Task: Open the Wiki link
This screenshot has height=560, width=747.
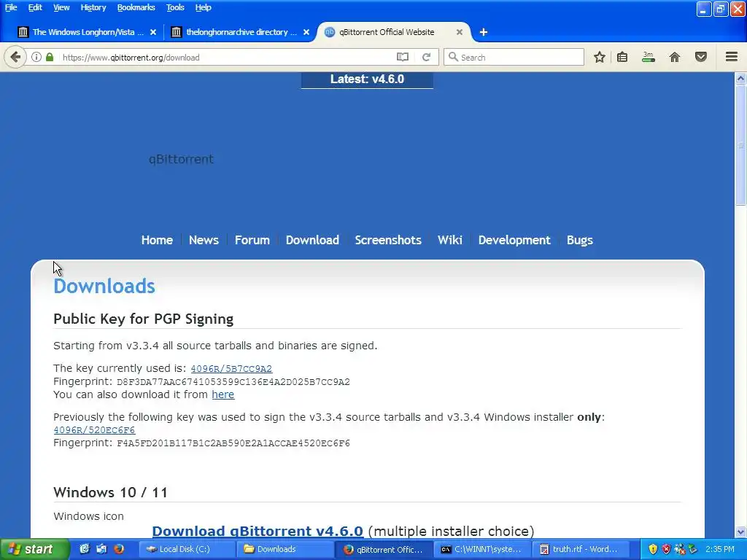Action: click(x=449, y=240)
